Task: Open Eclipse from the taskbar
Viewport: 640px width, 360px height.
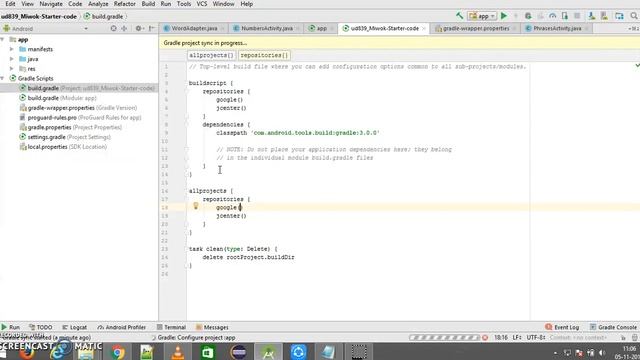Action: [x=238, y=352]
